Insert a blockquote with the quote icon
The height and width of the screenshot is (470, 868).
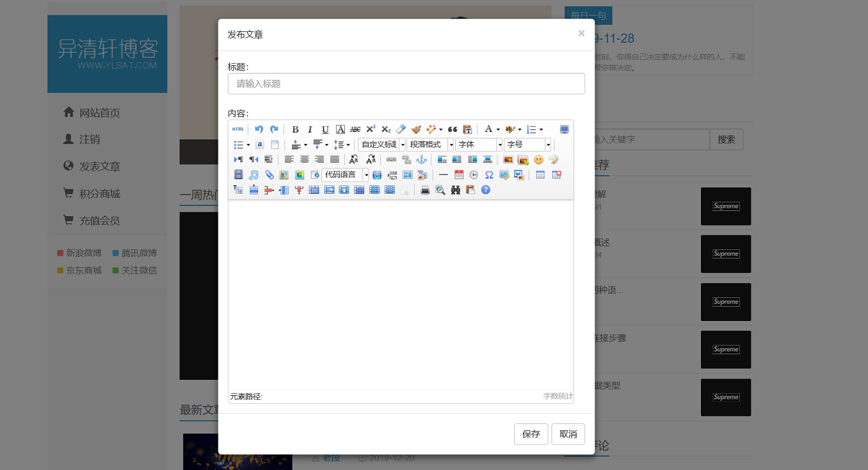453,129
